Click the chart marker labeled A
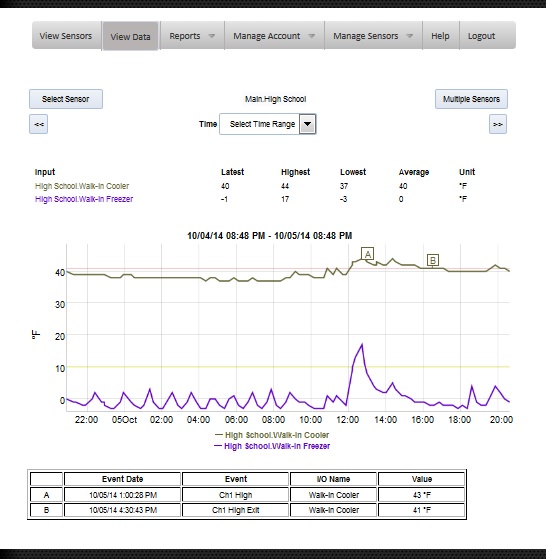The image size is (546, 559). pos(367,254)
